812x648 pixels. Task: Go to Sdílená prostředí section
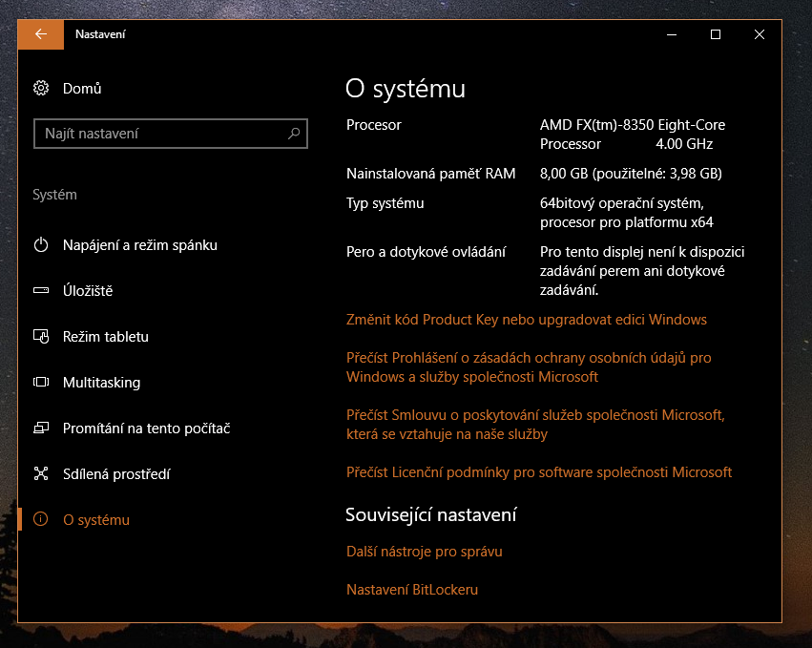116,474
